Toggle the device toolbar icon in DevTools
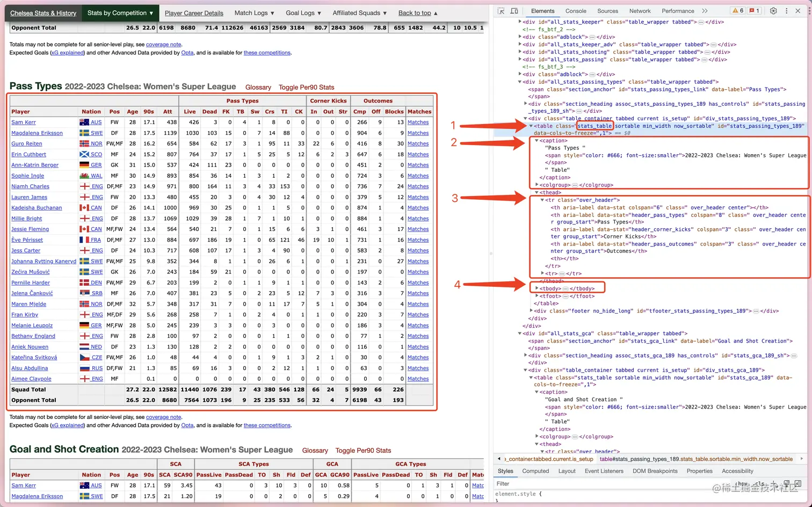The width and height of the screenshot is (812, 507). tap(514, 11)
